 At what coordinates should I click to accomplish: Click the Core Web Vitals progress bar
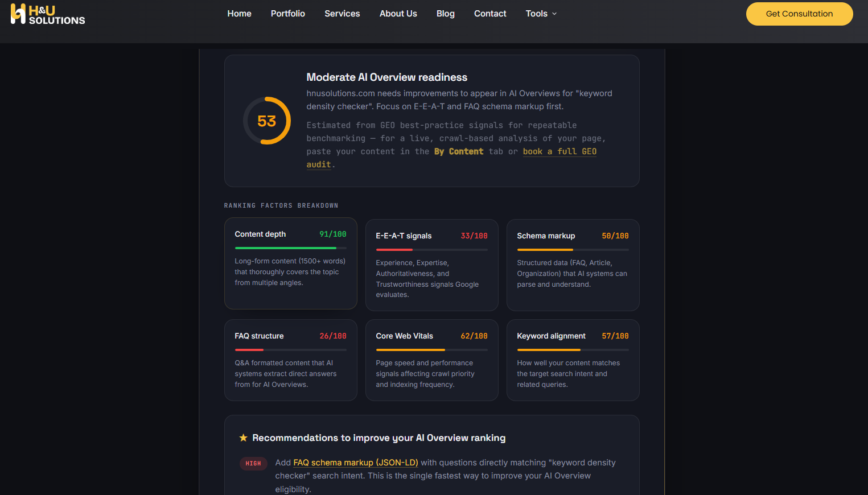tap(431, 350)
